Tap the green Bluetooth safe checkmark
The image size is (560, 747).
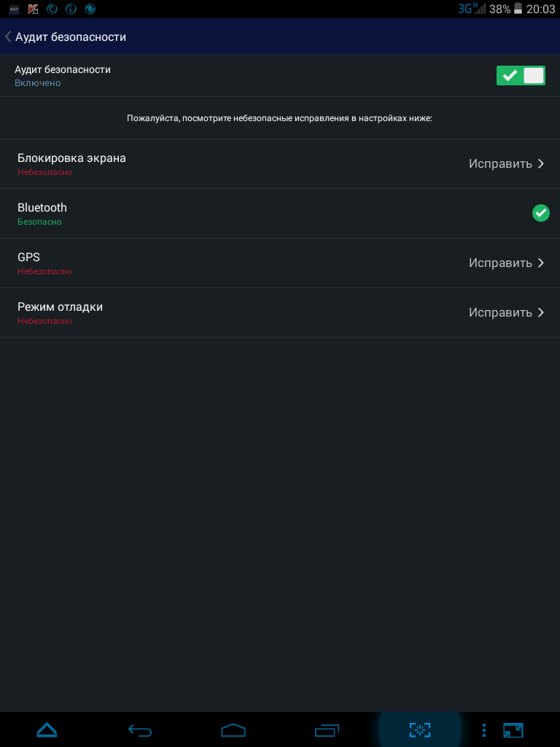(x=540, y=213)
